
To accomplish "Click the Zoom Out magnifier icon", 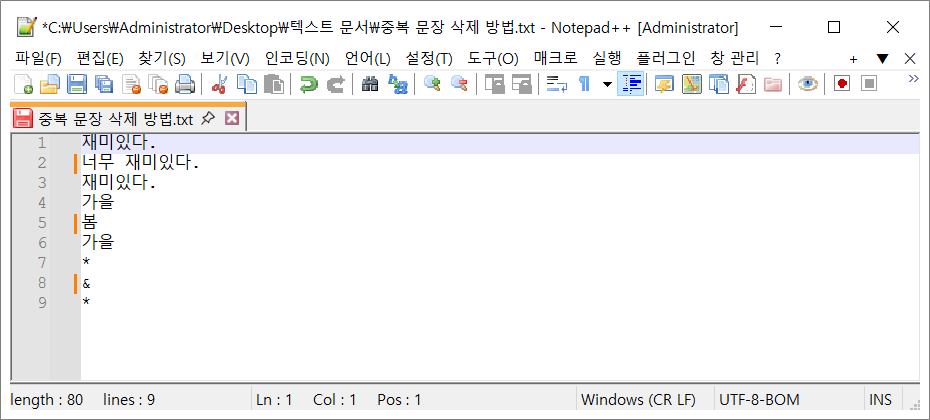I will coord(459,84).
